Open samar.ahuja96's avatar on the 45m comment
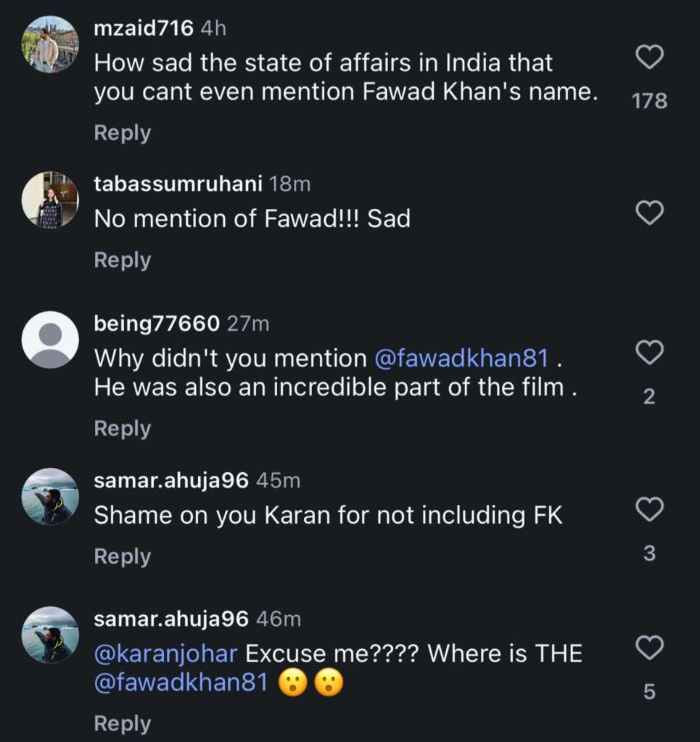 pyautogui.click(x=50, y=496)
